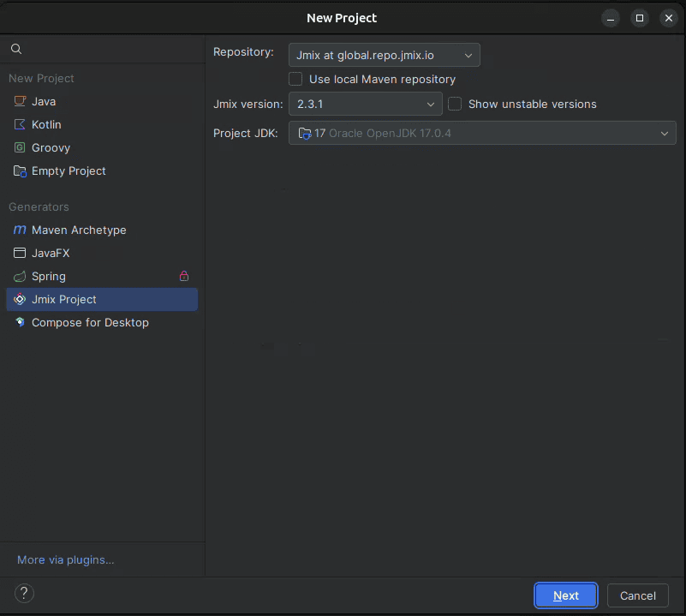Open the Project JDK selector

(x=482, y=133)
